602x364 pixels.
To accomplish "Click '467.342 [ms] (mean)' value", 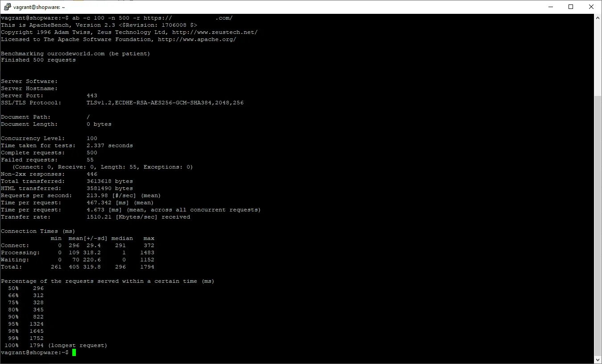I will 120,203.
